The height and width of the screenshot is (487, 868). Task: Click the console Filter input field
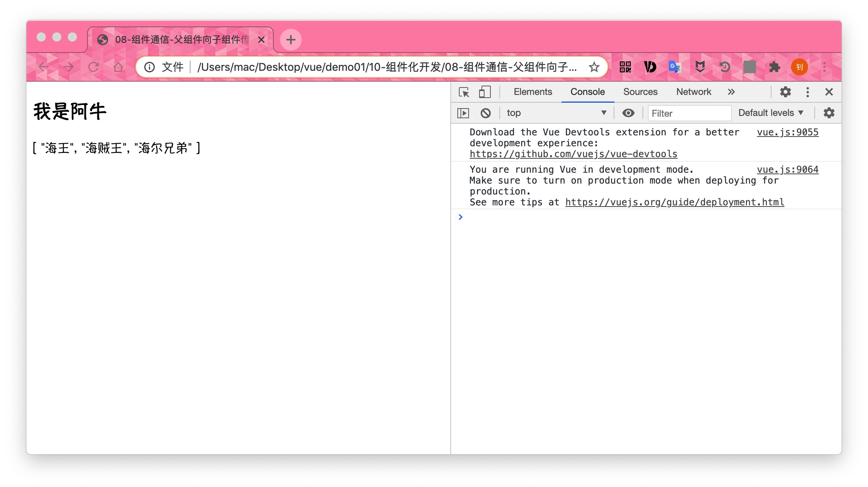coord(689,113)
